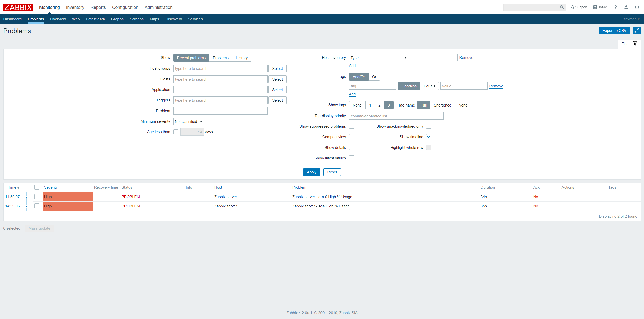Go to Dashboard submenu
This screenshot has height=319, width=644.
click(x=12, y=19)
